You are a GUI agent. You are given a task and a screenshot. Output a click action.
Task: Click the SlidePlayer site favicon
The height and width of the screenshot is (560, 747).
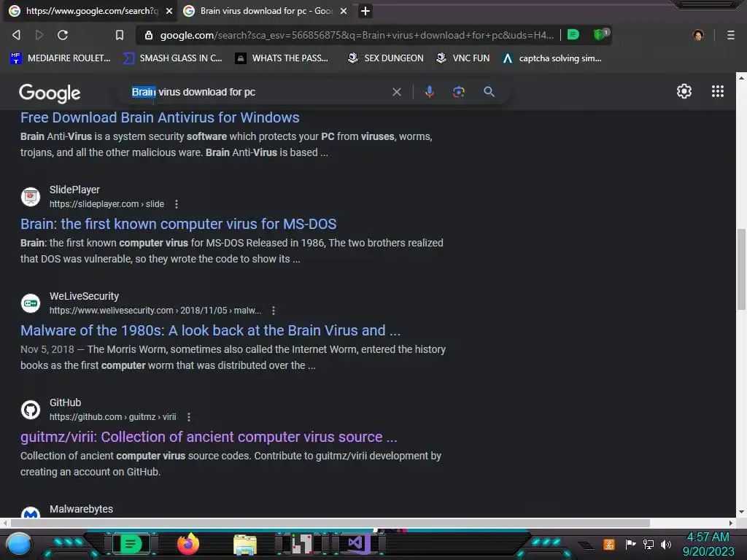31,197
